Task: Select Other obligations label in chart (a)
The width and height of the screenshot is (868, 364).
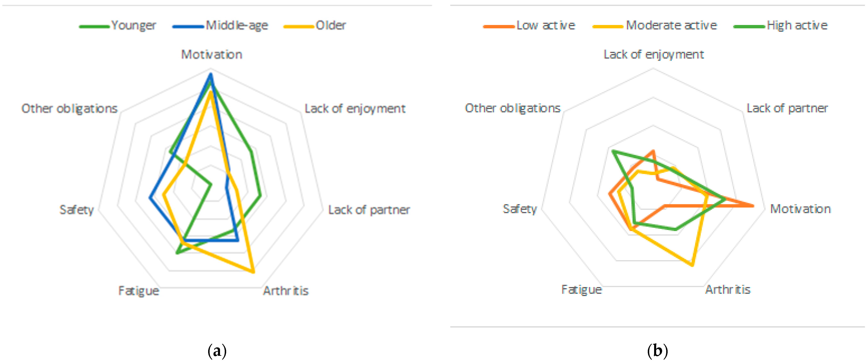Action: click(x=69, y=109)
